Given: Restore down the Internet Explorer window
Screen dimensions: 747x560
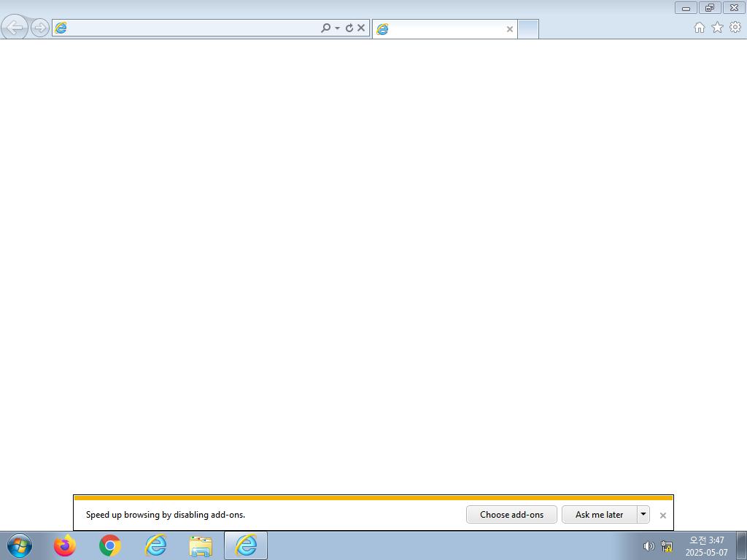Looking at the screenshot, I should (x=710, y=7).
